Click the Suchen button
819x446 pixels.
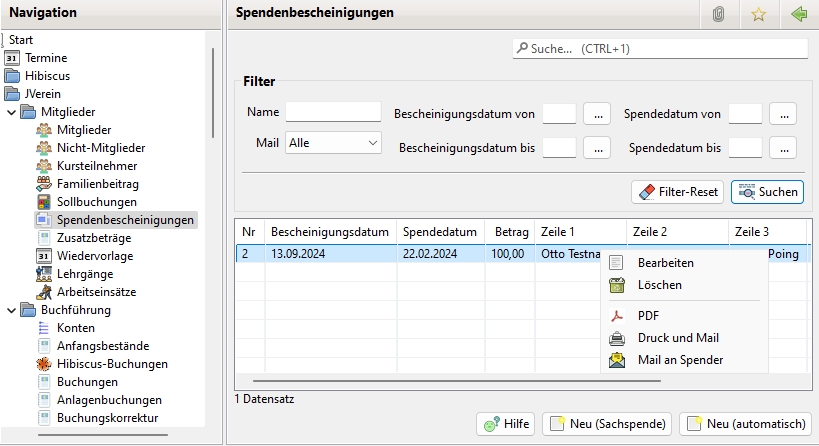(x=767, y=191)
